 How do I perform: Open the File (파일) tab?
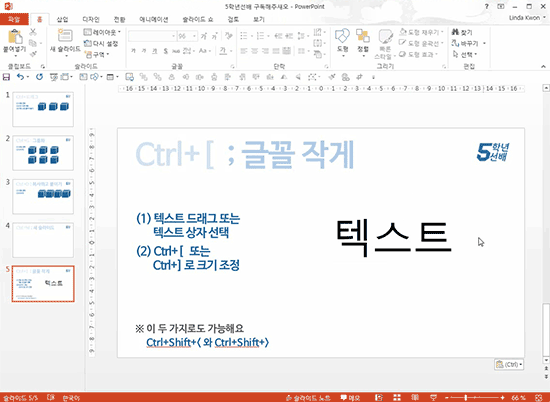[14, 19]
